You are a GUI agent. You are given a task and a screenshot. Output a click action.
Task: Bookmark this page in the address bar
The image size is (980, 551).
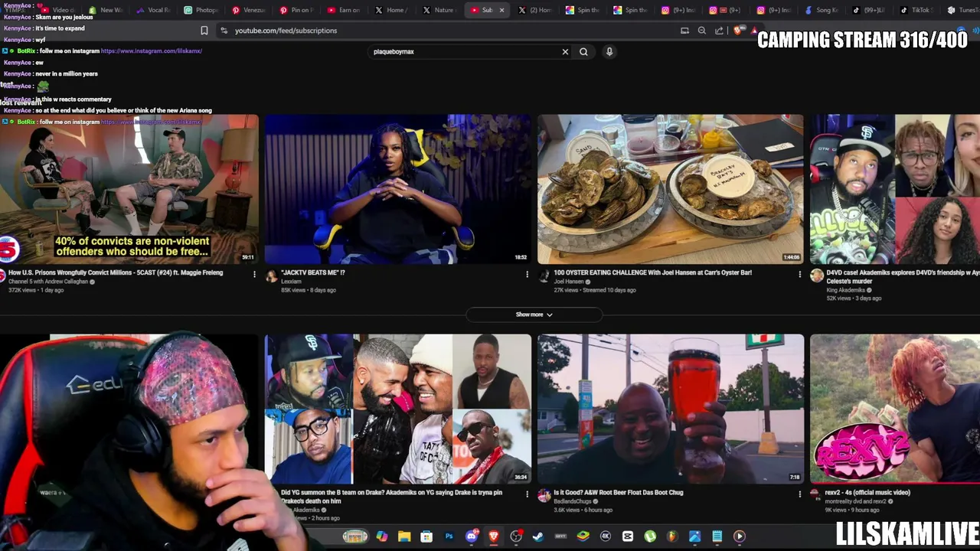pos(204,31)
